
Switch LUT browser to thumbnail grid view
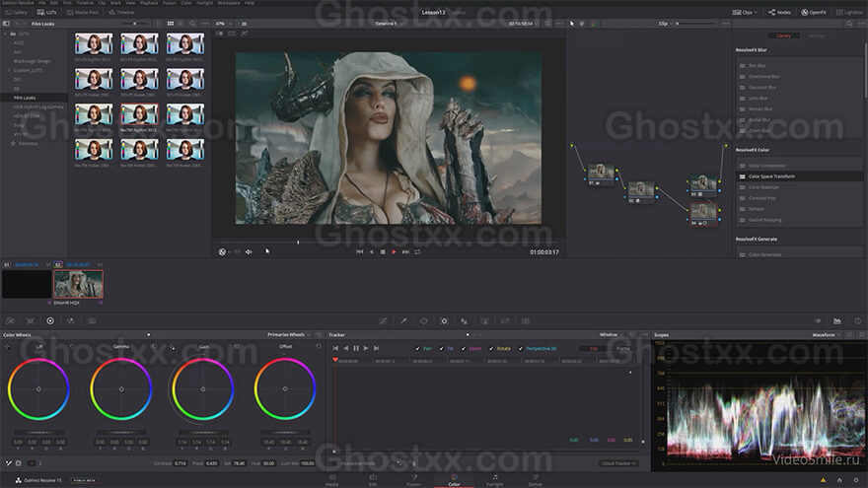pyautogui.click(x=171, y=24)
